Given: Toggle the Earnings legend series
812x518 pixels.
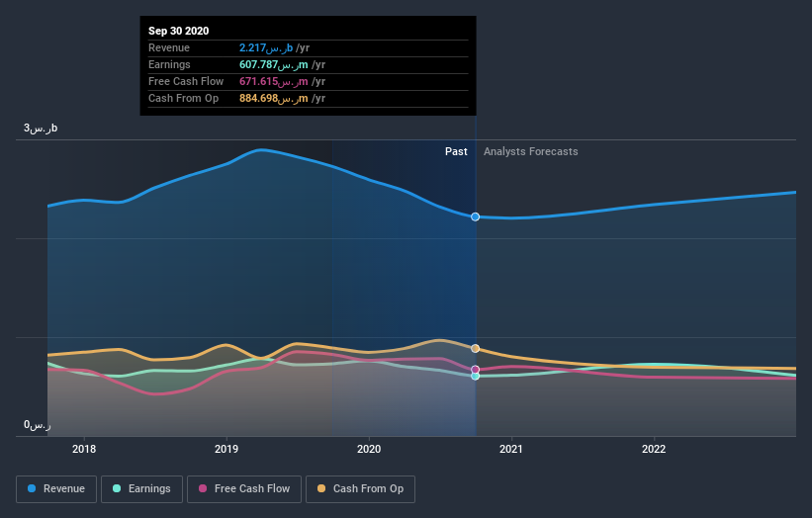Looking at the screenshot, I should [x=141, y=489].
